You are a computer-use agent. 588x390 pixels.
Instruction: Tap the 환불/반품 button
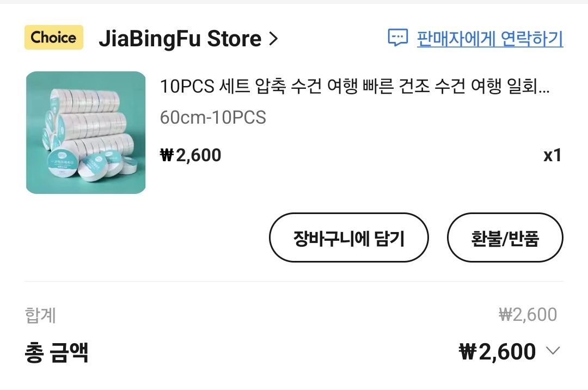coord(505,237)
